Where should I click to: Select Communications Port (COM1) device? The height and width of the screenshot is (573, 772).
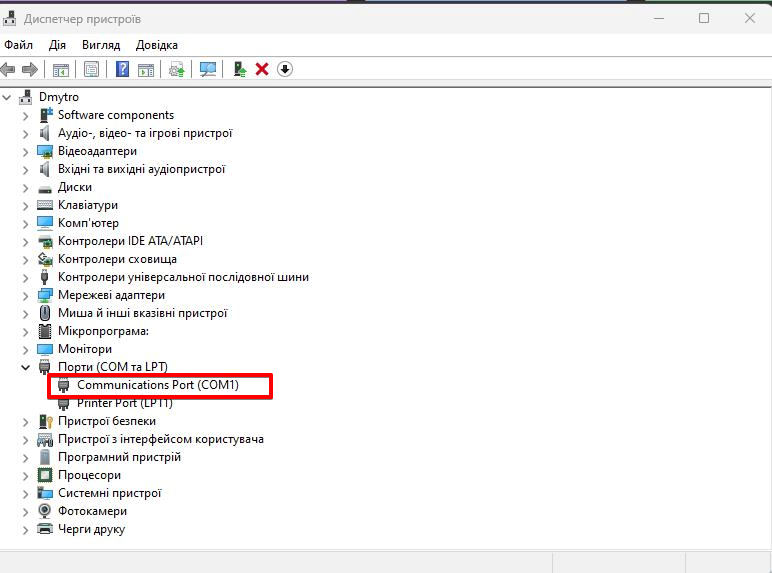(x=158, y=385)
